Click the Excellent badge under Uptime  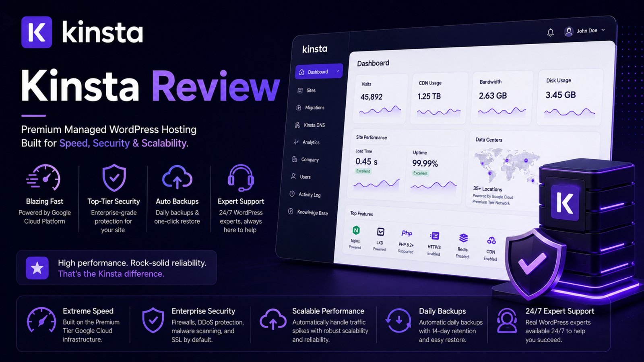[421, 173]
